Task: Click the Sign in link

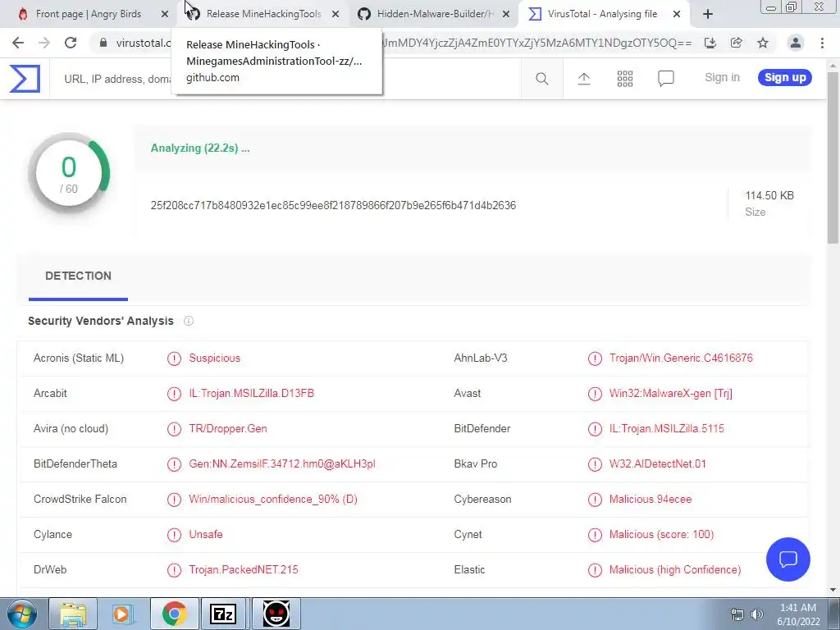Action: coord(722,78)
